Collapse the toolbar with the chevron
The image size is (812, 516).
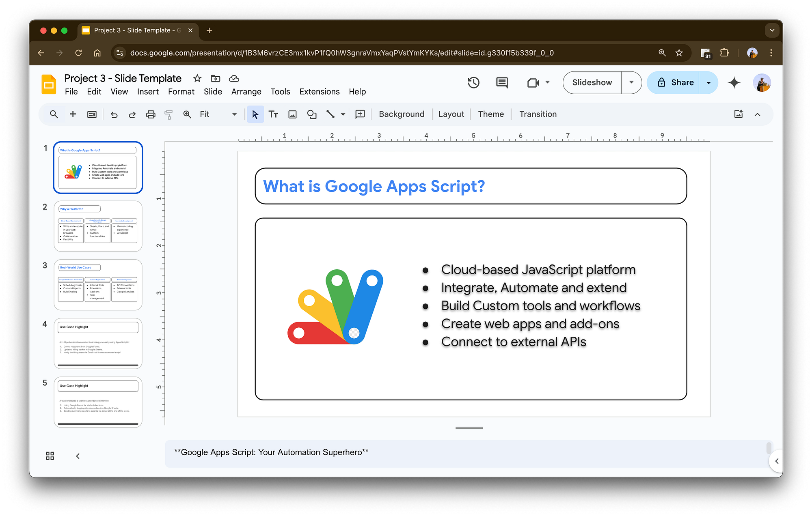point(758,114)
